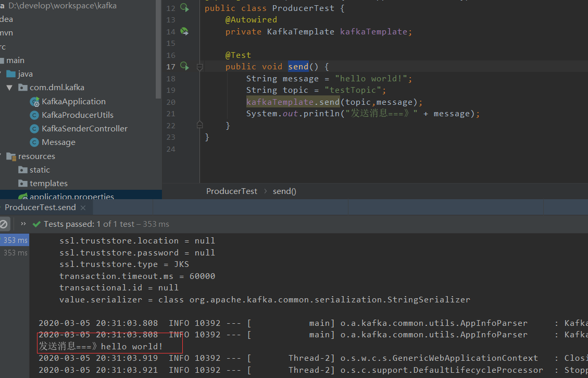Select ProducerTest.send run tab
The width and height of the screenshot is (588, 378).
tap(40, 207)
